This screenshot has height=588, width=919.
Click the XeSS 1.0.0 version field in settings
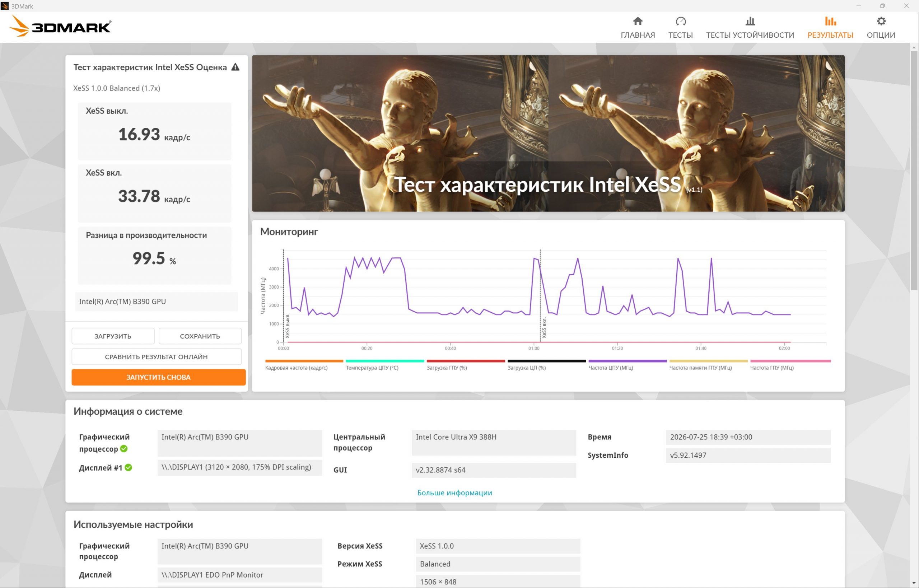[498, 546]
